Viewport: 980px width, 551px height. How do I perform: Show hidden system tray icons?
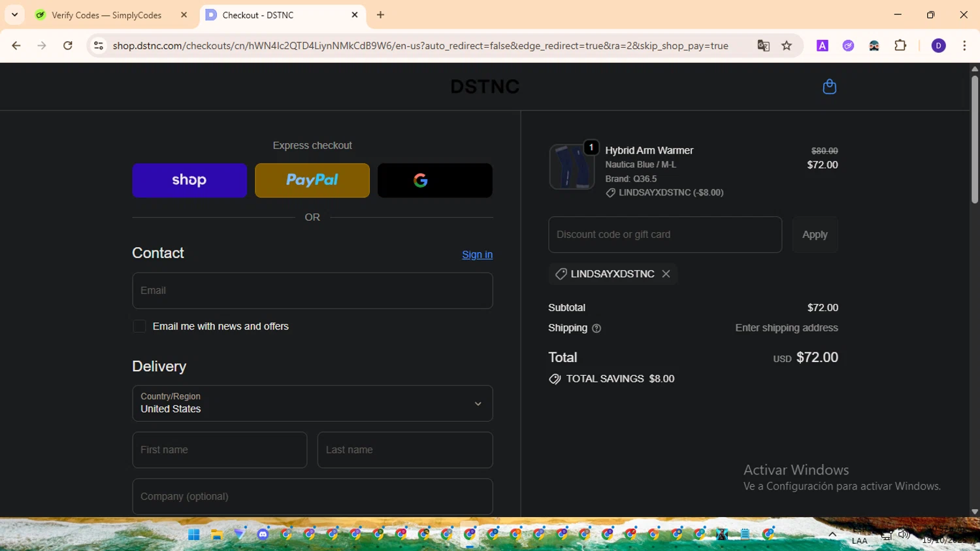point(832,535)
